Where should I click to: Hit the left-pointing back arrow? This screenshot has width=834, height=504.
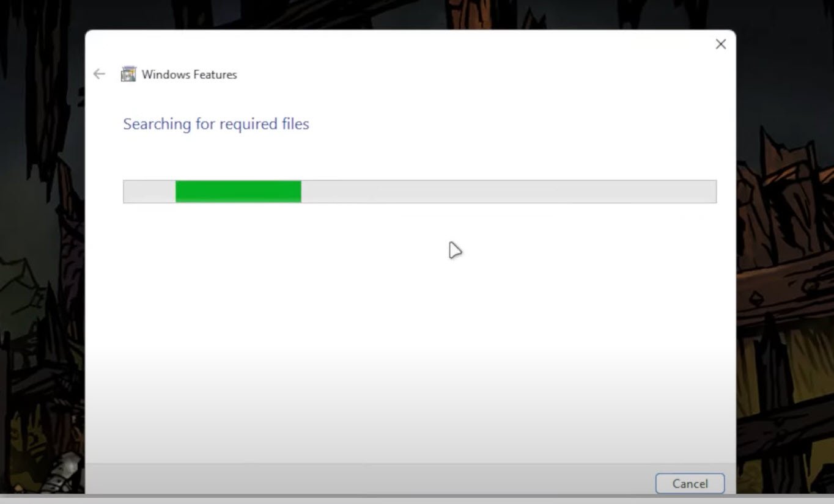pyautogui.click(x=99, y=74)
